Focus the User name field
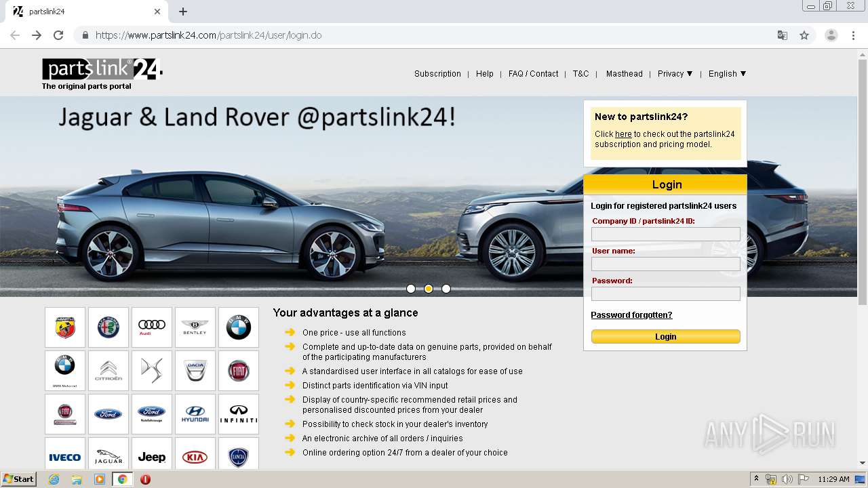 [666, 264]
